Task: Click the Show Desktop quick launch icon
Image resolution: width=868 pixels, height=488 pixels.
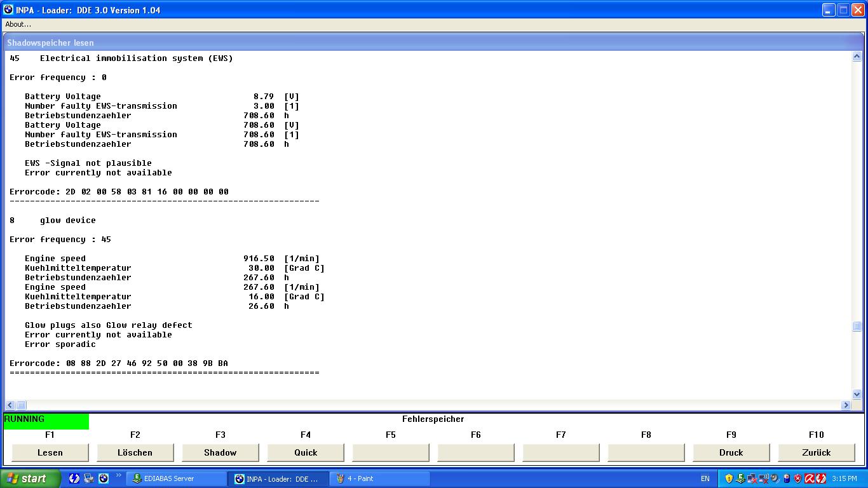Action: click(89, 478)
